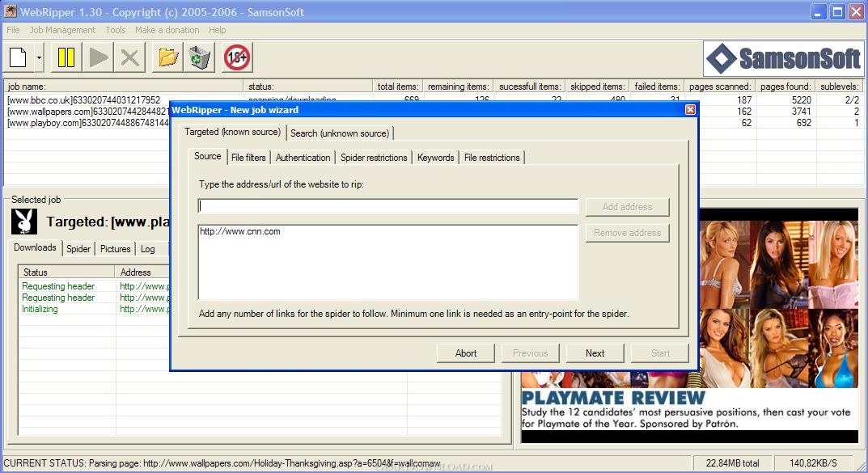Sort by remaining items column header
This screenshot has height=473, width=868.
coord(459,87)
